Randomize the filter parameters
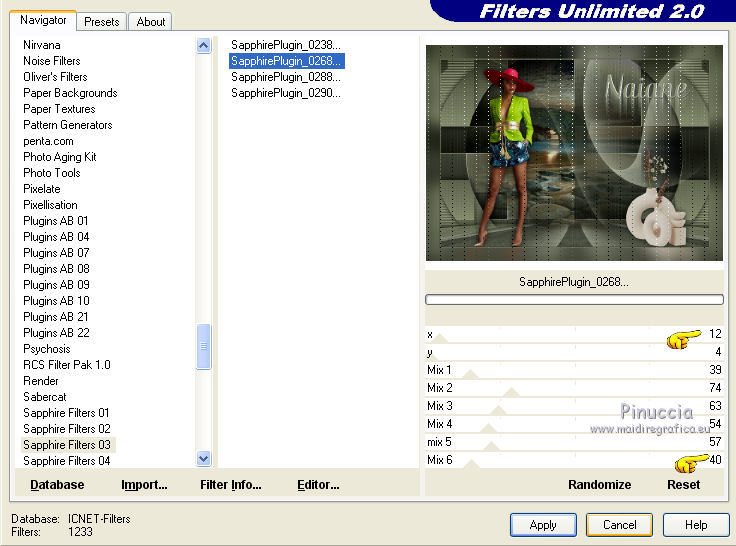Image resolution: width=736 pixels, height=546 pixels. [599, 484]
